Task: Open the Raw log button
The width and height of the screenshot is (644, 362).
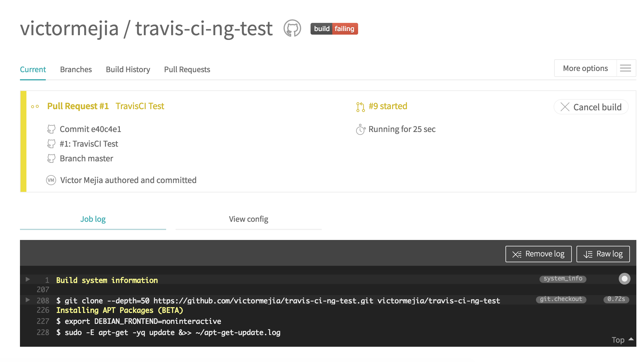Action: coord(603,254)
